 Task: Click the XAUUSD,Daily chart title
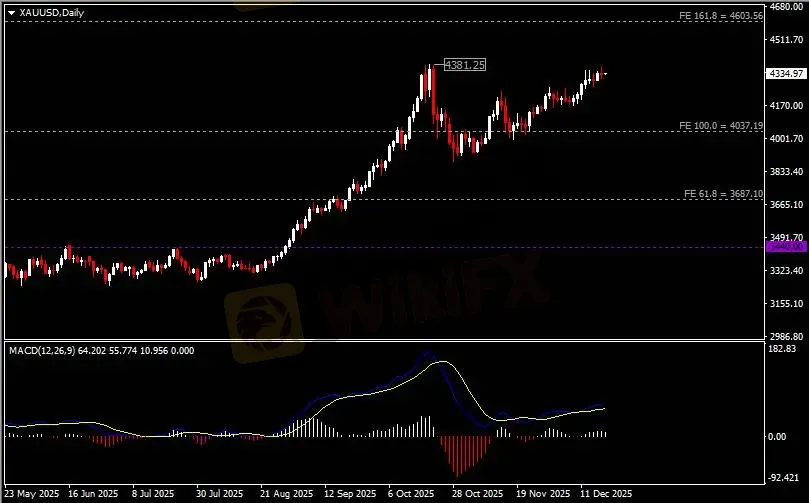(x=52, y=13)
